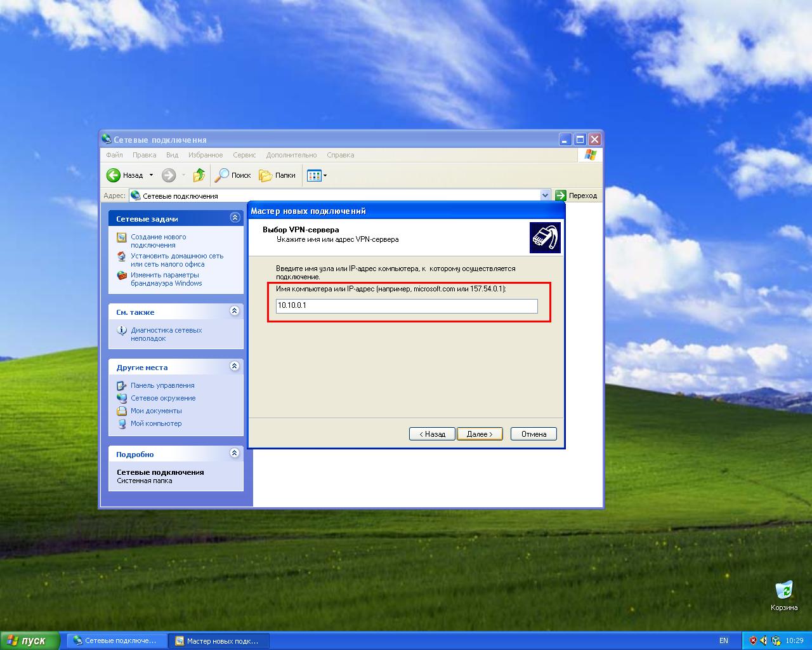
Task: Expand the address bar dropdown arrow
Action: (x=545, y=196)
